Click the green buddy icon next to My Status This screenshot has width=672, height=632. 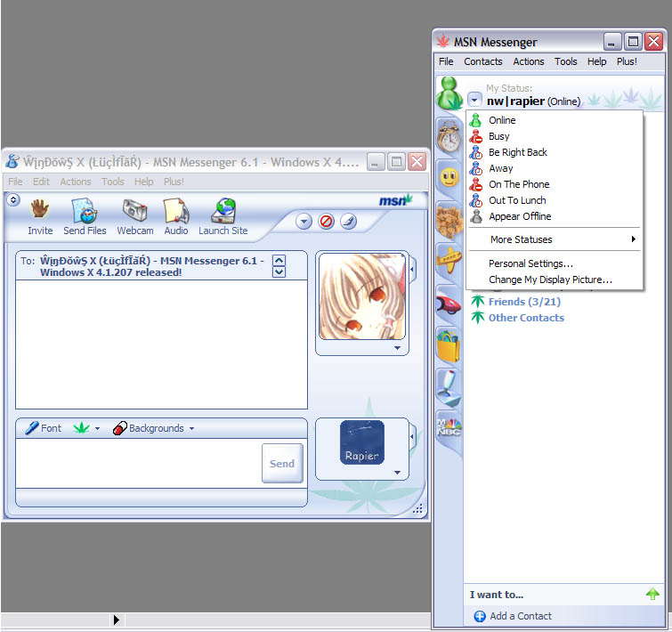coord(449,93)
